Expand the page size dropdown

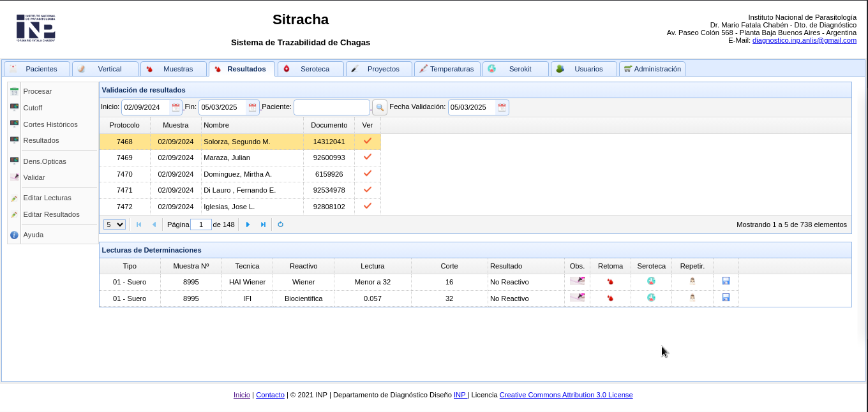coord(115,224)
